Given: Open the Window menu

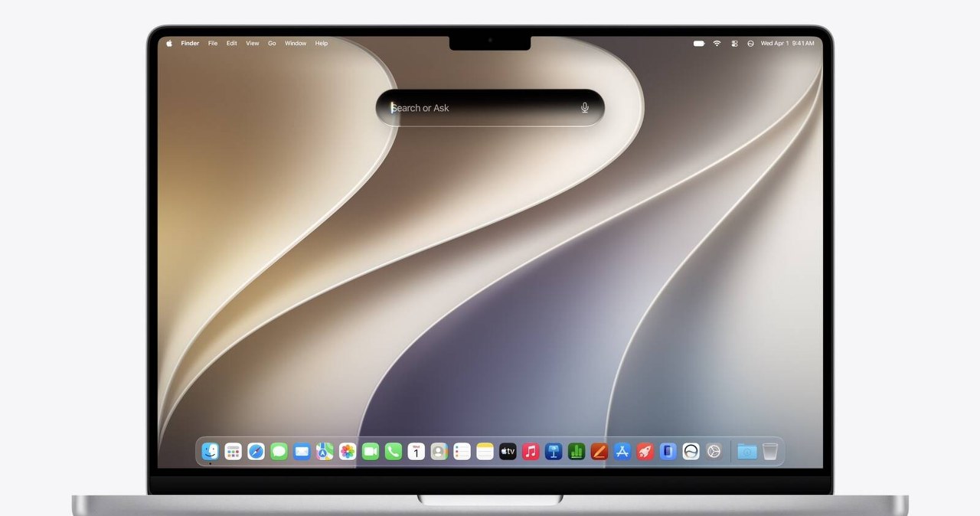Looking at the screenshot, I should tap(296, 44).
